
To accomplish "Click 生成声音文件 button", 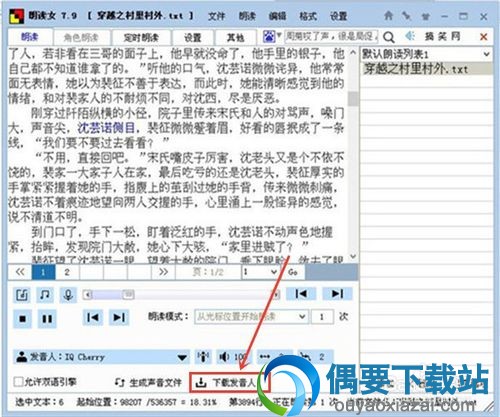I will coord(149,383).
